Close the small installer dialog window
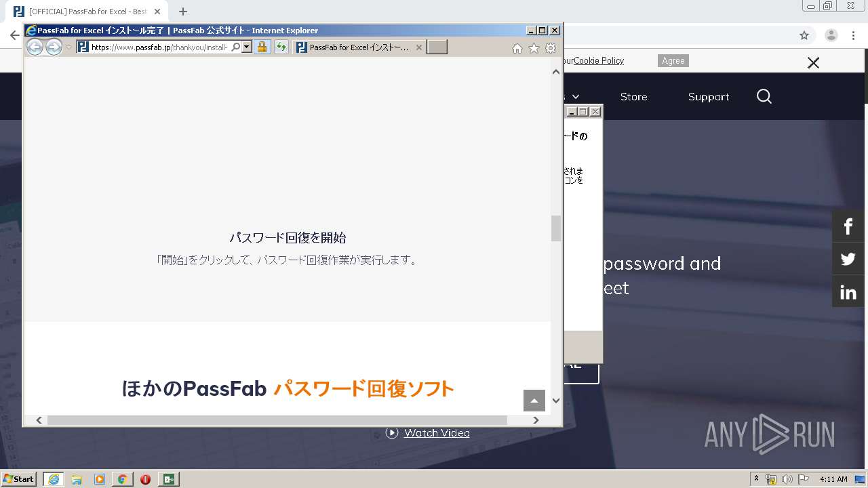The image size is (868, 488). point(595,112)
